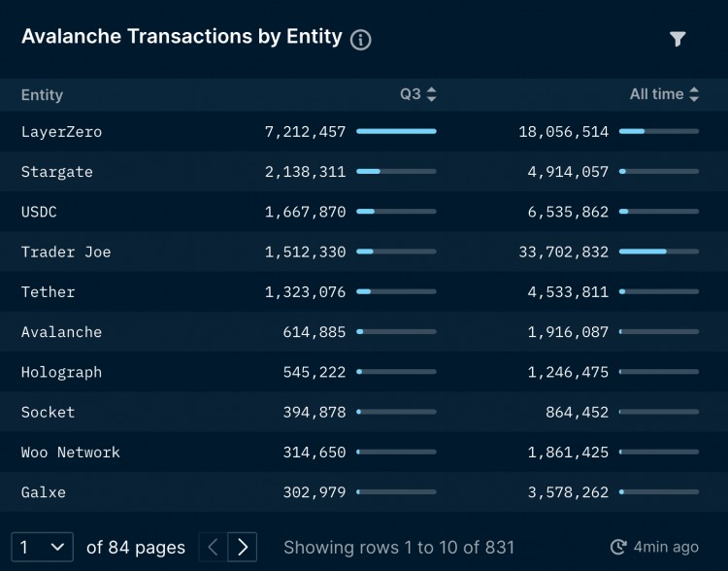This screenshot has width=728, height=571.
Task: Click the Holograph entity name
Action: click(61, 372)
